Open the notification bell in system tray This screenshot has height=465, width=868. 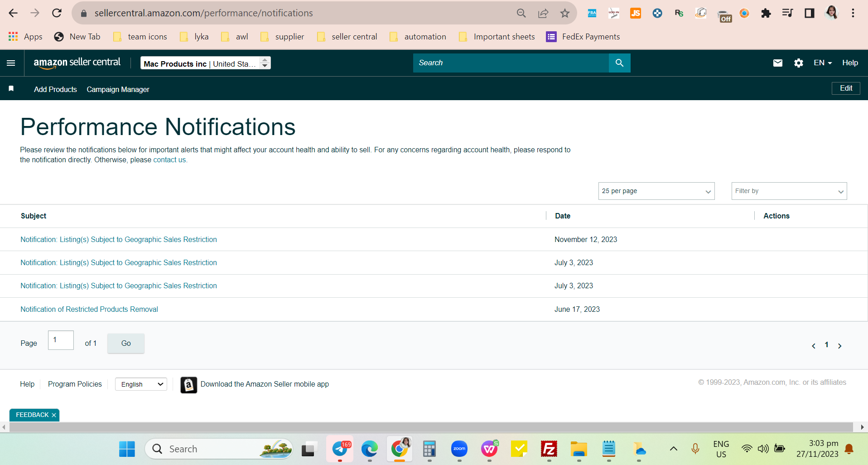click(849, 449)
